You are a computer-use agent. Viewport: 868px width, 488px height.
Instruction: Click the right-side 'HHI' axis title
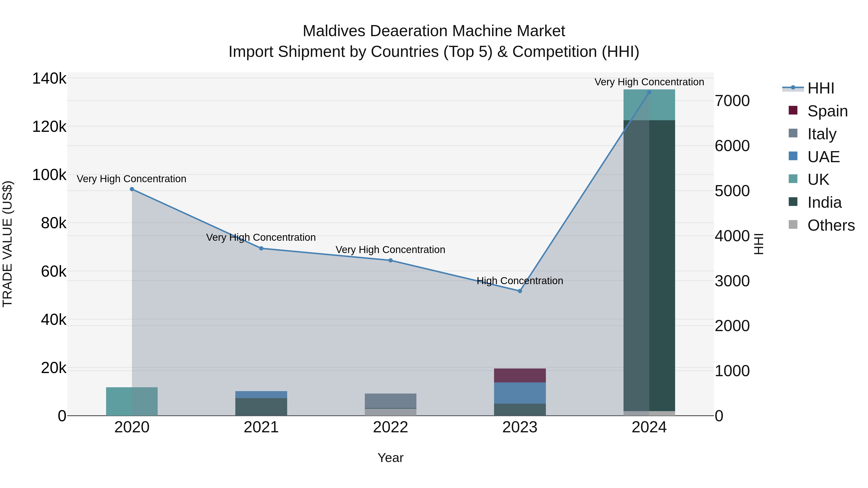click(758, 244)
